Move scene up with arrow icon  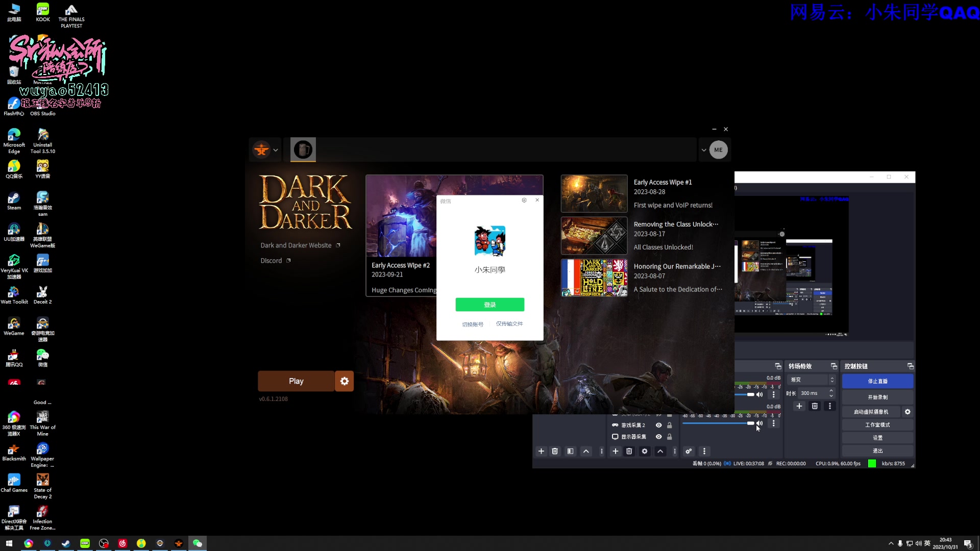pyautogui.click(x=586, y=452)
